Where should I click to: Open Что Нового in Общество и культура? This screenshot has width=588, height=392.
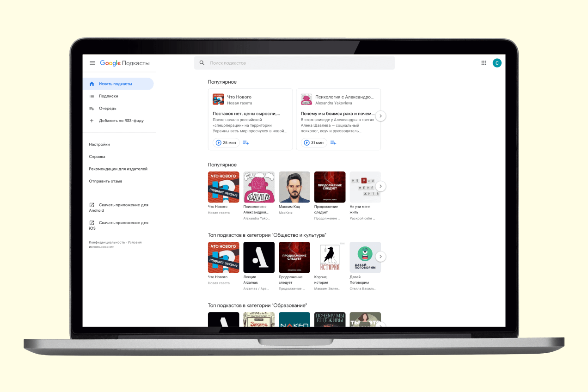[x=224, y=257]
